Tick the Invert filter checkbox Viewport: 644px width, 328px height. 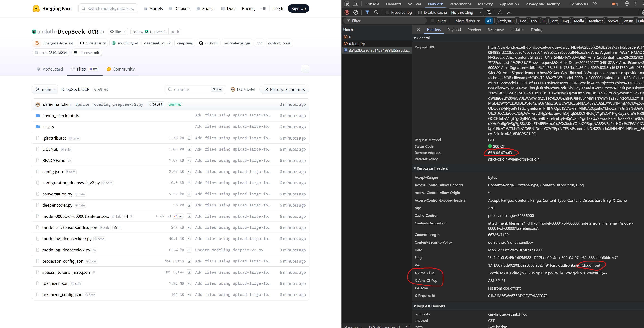(432, 21)
